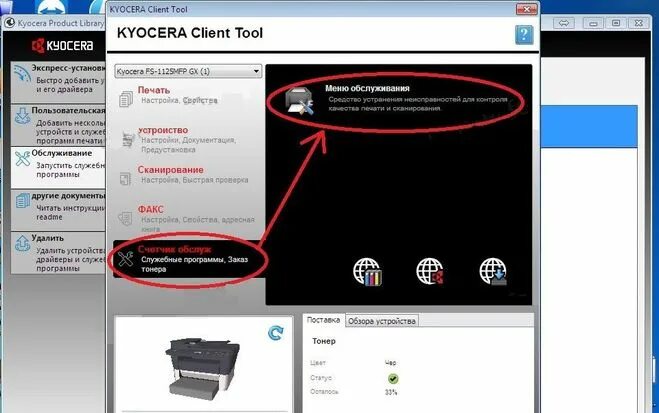Screen dimensions: 659x413
Task: Click the Экспресс-установка speedometer icon
Action: 22,74
